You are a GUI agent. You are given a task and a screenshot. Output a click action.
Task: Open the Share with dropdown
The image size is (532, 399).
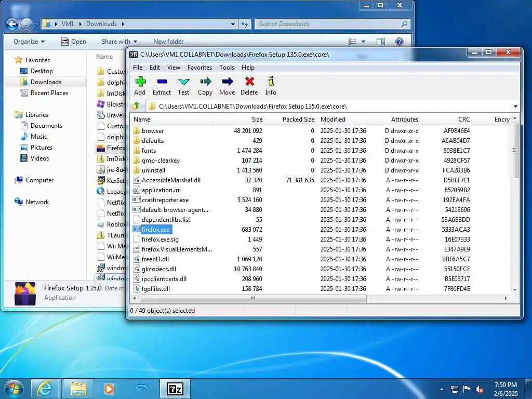click(x=119, y=42)
